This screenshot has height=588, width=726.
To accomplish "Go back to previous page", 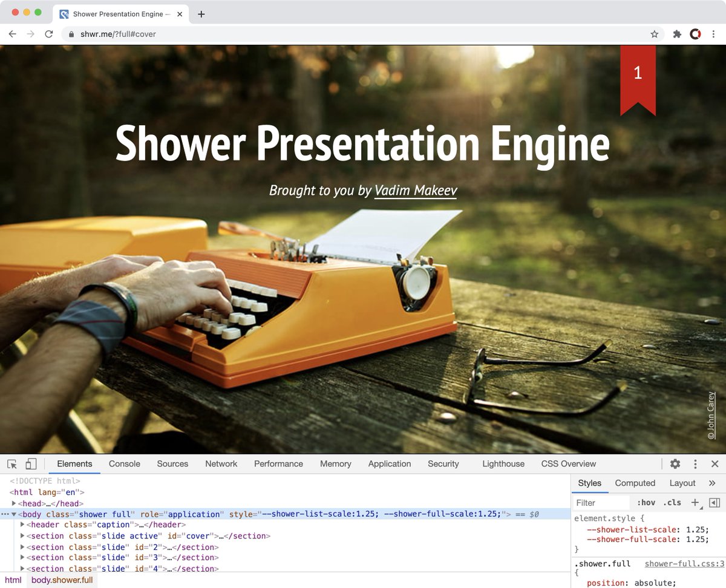I will pyautogui.click(x=12, y=34).
